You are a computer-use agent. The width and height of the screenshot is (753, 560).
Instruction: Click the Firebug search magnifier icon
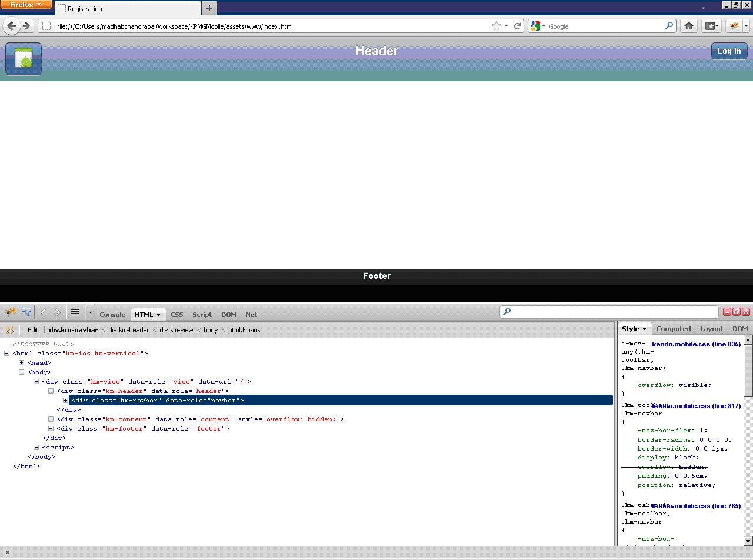click(507, 312)
